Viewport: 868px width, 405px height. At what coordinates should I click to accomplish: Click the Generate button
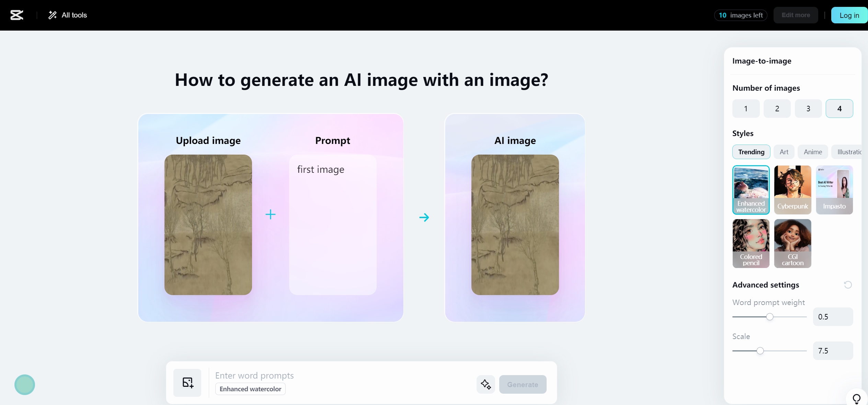(x=523, y=384)
